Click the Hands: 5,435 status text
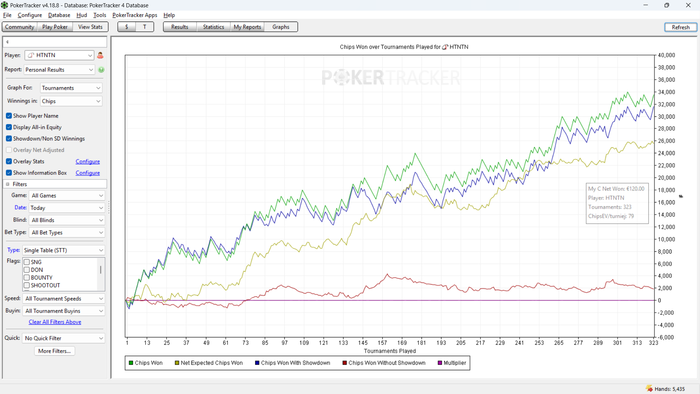700x394 pixels. pyautogui.click(x=670, y=389)
